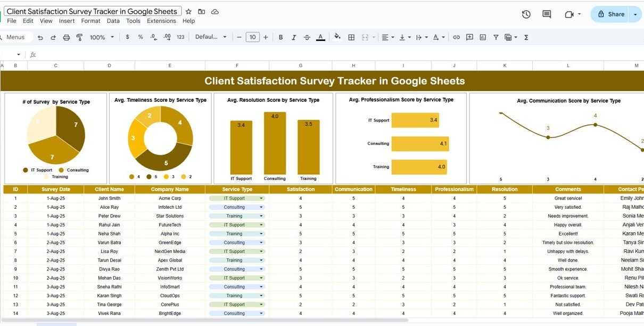Click the Functions sigma icon
This screenshot has height=326, width=644.
(526, 37)
